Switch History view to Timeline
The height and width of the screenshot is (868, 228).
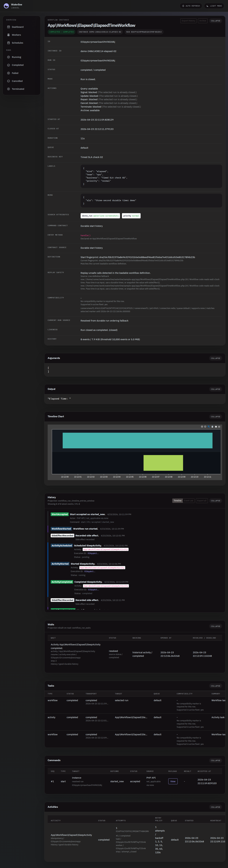177,501
